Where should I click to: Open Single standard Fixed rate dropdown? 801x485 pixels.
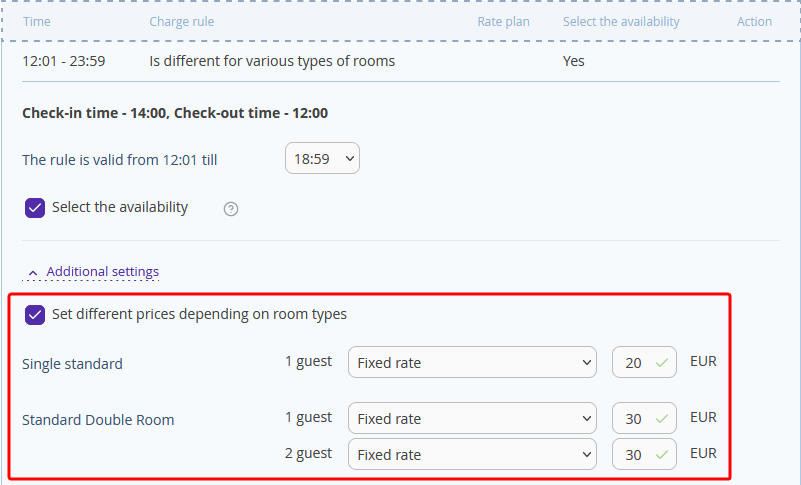coord(472,362)
